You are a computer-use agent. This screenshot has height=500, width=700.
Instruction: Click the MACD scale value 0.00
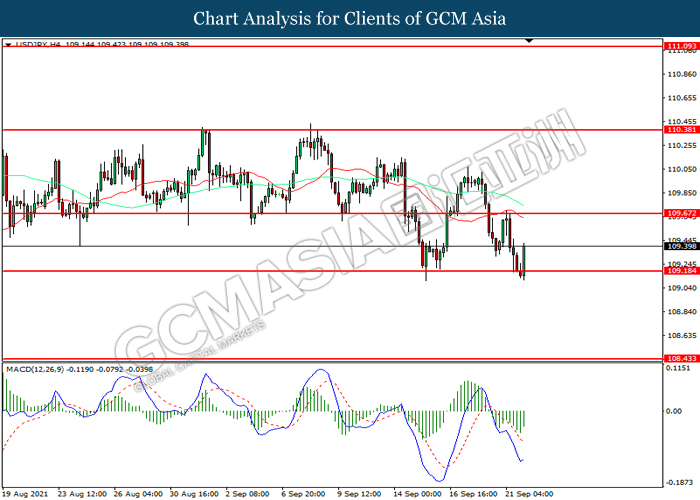coord(674,411)
